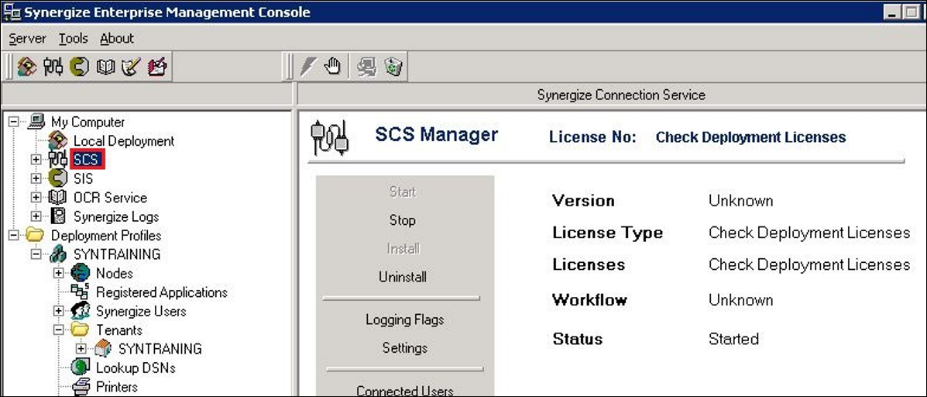This screenshot has height=397, width=927.
Task: Click the greyed-out Install button
Action: (403, 249)
